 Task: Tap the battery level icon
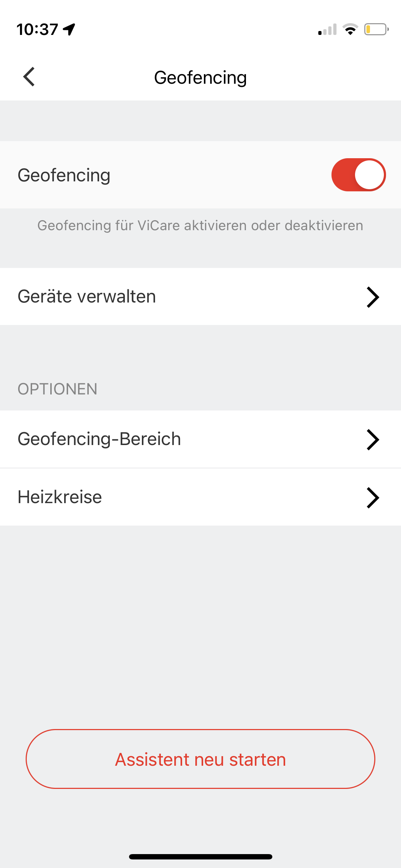(x=376, y=29)
